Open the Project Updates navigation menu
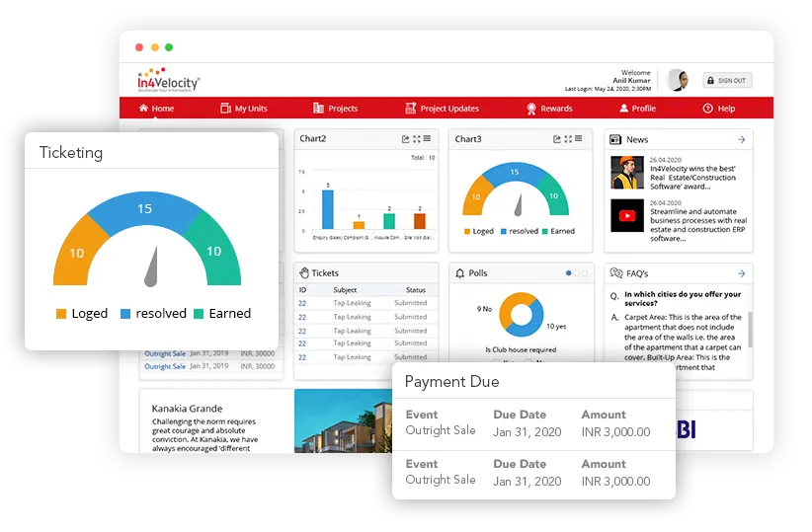The image size is (812, 532). (442, 109)
